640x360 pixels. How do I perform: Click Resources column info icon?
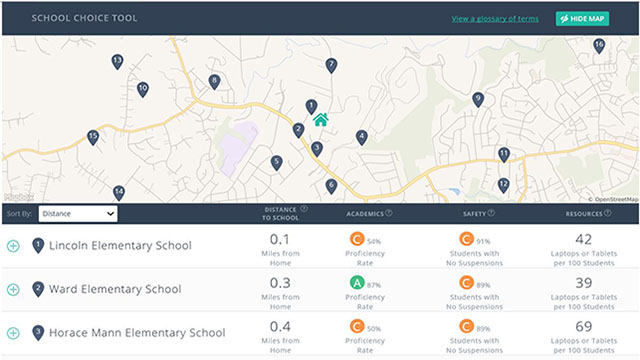[608, 213]
